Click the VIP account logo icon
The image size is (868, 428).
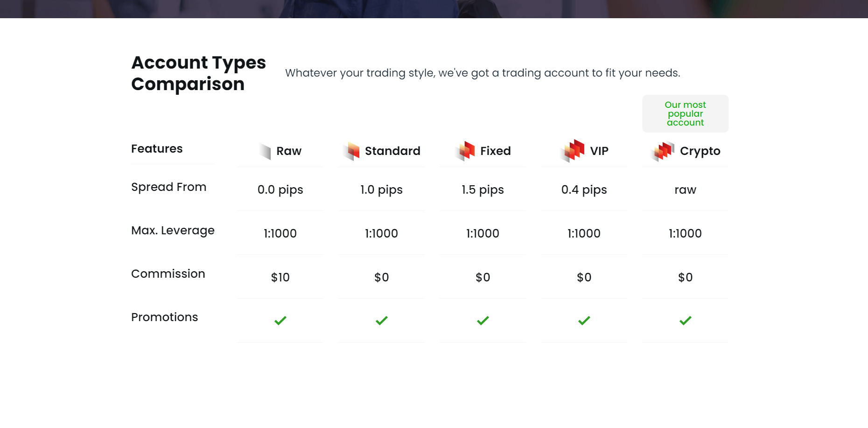(x=572, y=151)
